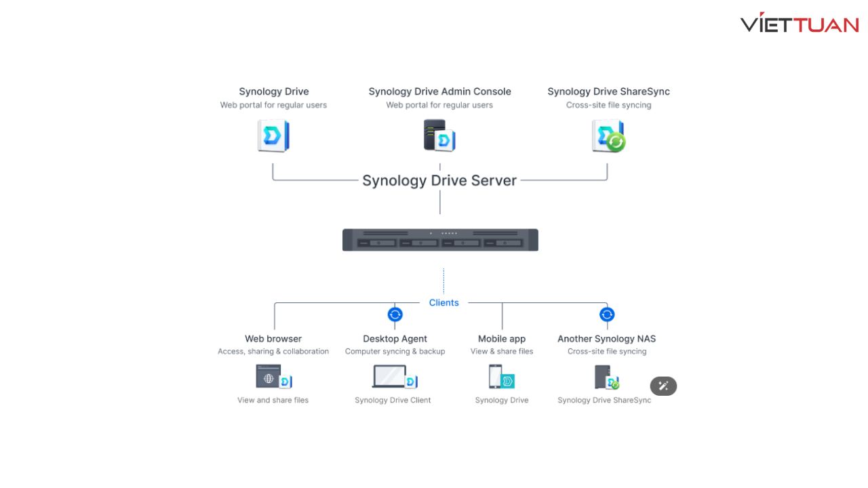Click the Desktop Agent heading

point(395,339)
